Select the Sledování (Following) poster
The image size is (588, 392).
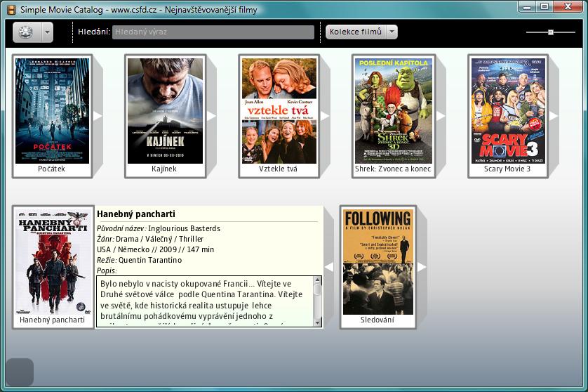(x=378, y=262)
